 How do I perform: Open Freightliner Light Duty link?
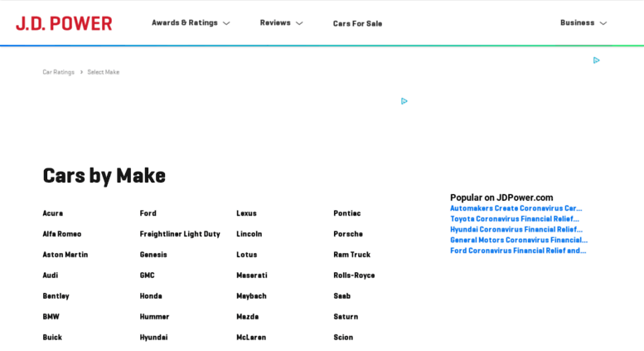pos(180,234)
